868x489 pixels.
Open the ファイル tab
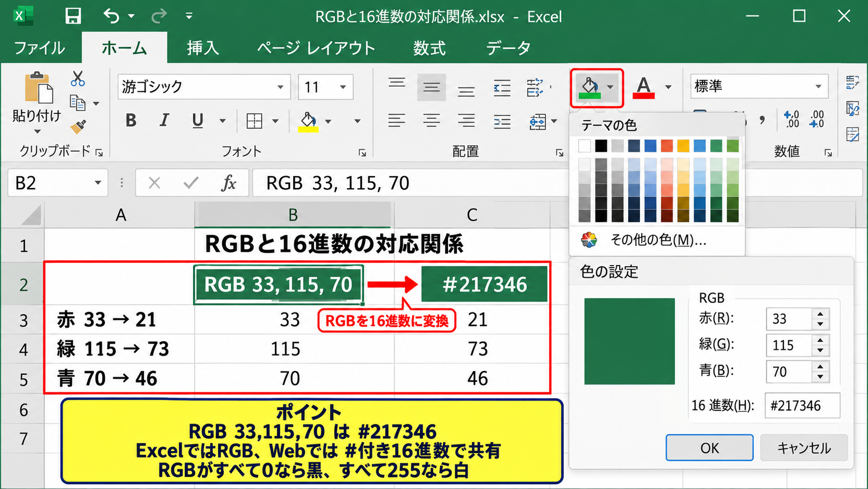39,48
